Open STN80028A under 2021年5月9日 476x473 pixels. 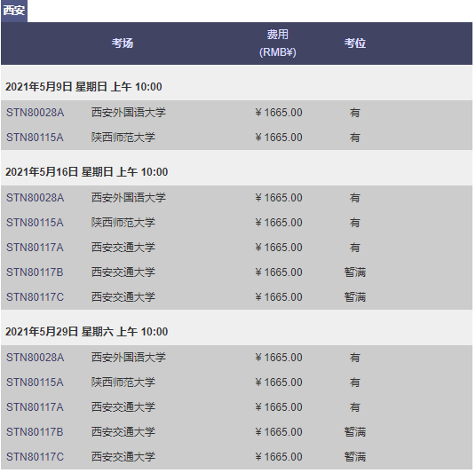[x=36, y=113]
